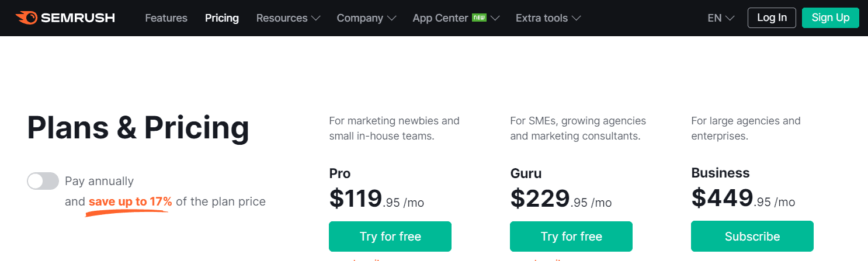
Task: Click the green Sign Up button
Action: point(831,18)
